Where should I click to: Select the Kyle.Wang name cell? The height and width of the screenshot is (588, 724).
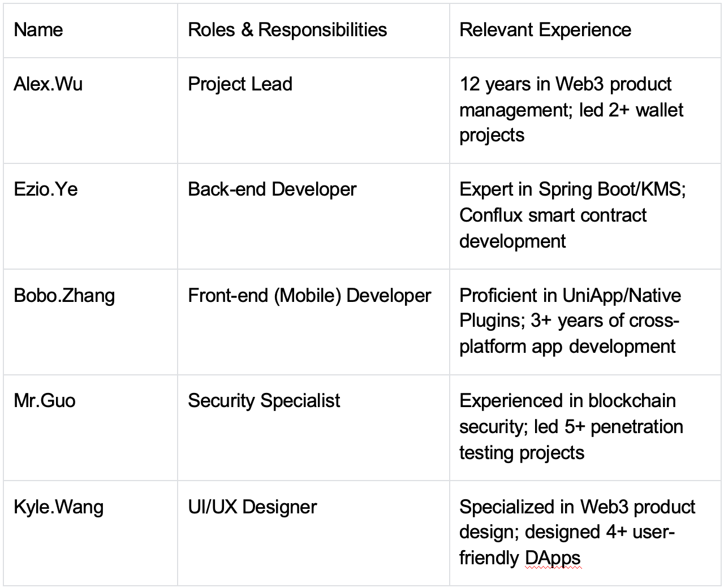58,507
